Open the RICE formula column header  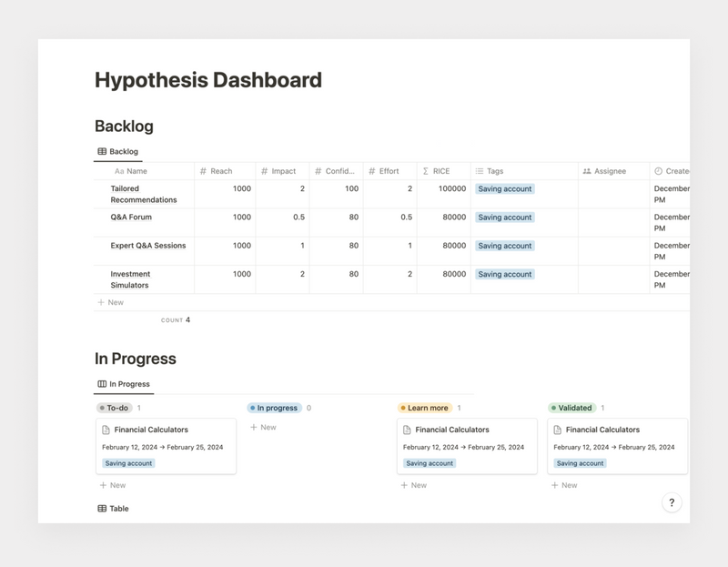[x=444, y=171]
